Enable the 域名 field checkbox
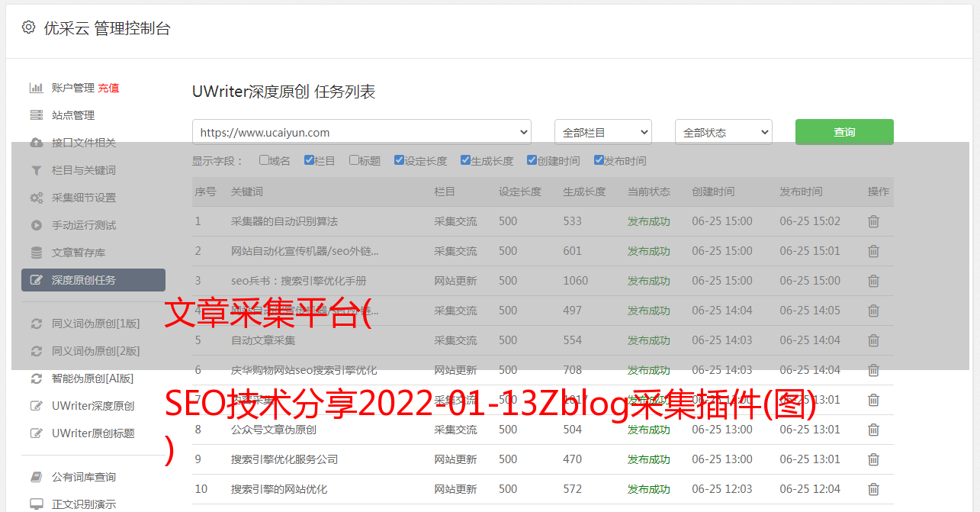980x512 pixels. [x=264, y=160]
